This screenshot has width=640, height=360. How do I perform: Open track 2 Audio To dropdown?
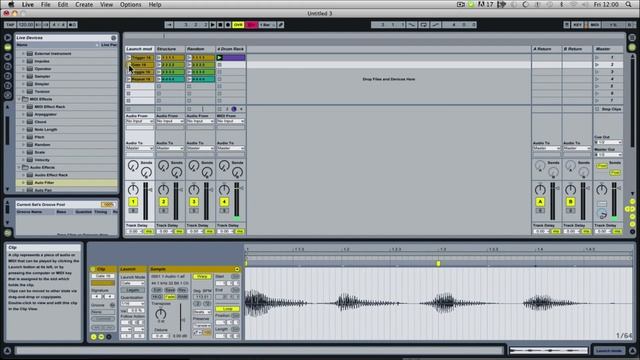[x=170, y=148]
